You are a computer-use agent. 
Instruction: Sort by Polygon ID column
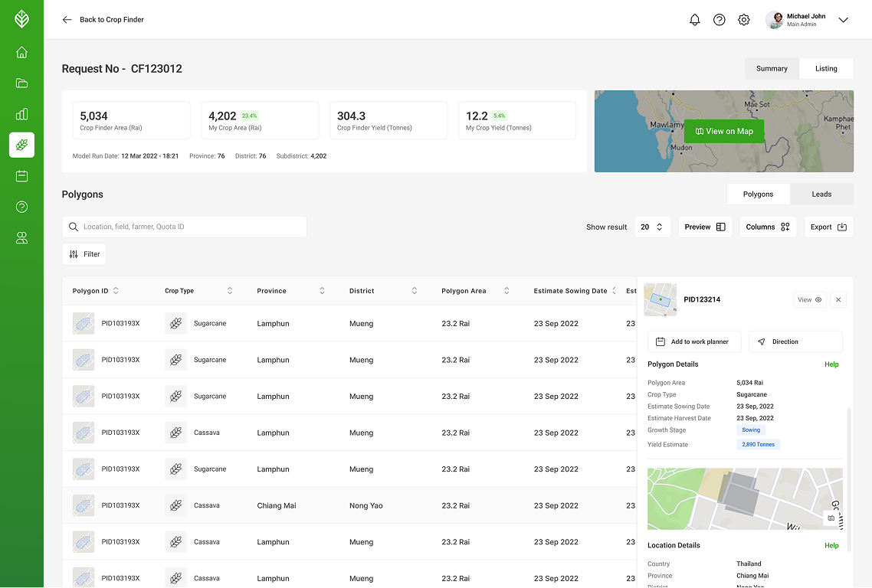click(x=116, y=291)
